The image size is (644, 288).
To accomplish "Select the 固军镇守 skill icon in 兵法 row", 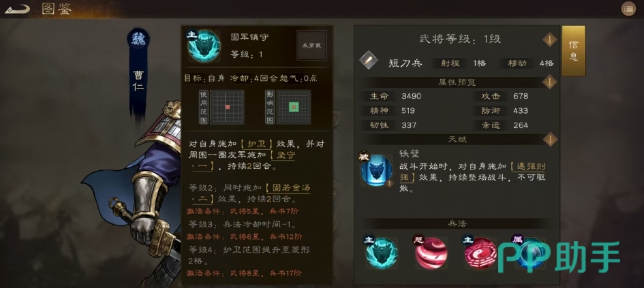I will tap(382, 253).
